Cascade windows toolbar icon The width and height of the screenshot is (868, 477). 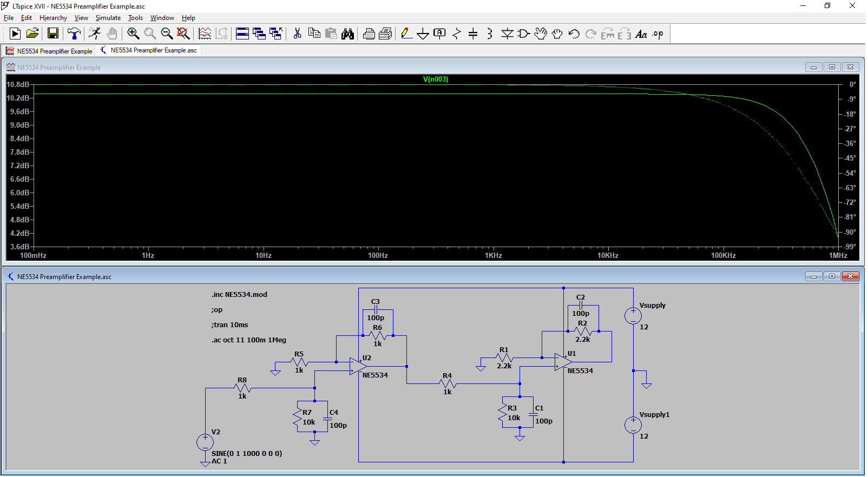[259, 34]
